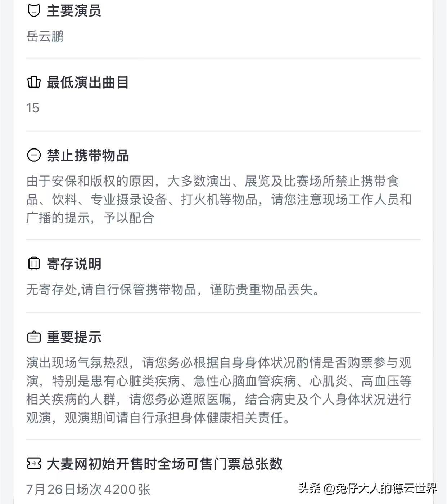Select the 最低演出曲目 heading
Viewport: 447px width, 504px height.
coord(88,82)
